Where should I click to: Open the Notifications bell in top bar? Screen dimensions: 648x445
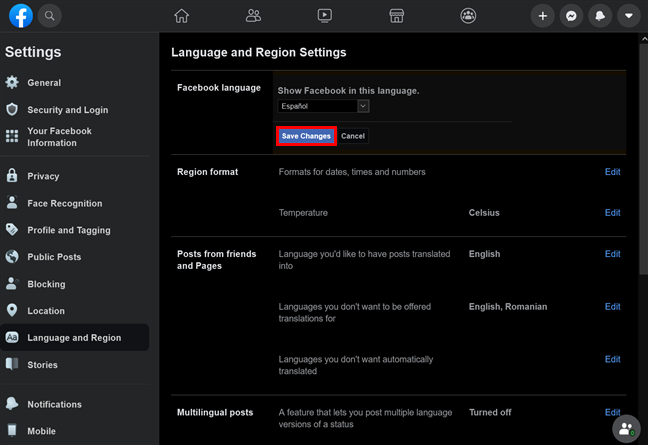(600, 16)
